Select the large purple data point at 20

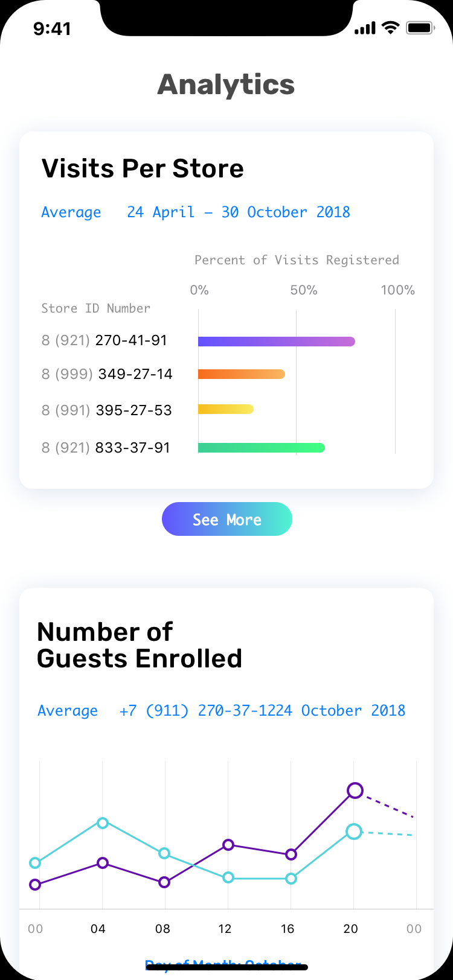pyautogui.click(x=355, y=791)
